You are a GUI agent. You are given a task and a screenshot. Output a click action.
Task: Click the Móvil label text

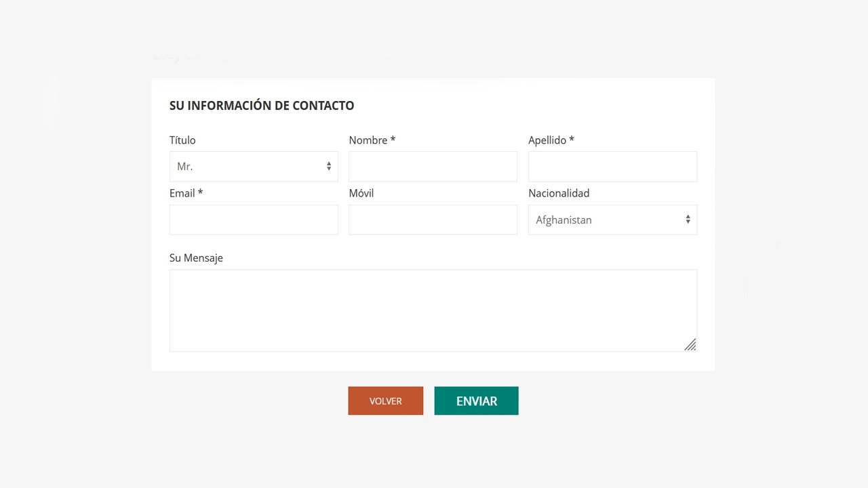tap(361, 193)
